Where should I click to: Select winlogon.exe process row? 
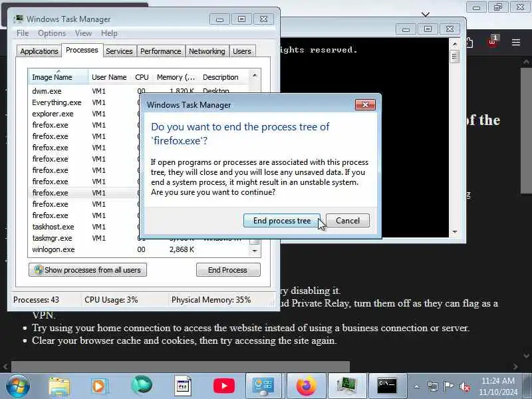click(139, 249)
